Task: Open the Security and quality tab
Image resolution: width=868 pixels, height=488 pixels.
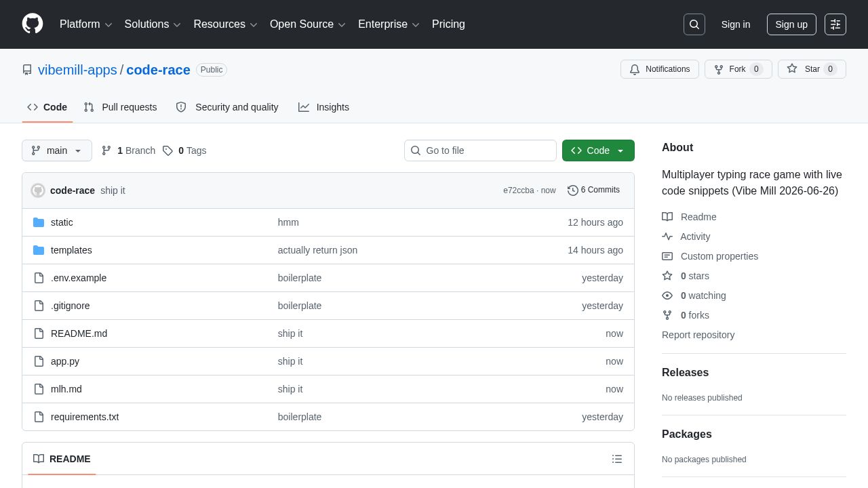Action: click(227, 107)
